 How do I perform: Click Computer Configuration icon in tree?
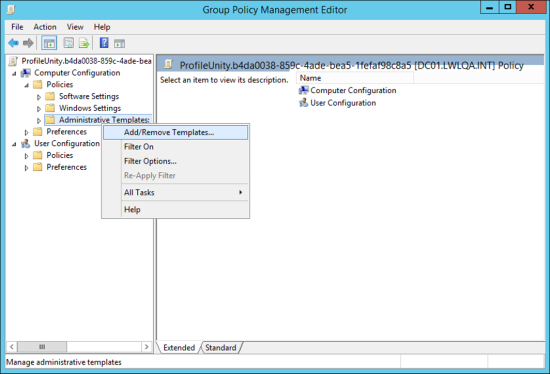pyautogui.click(x=26, y=73)
